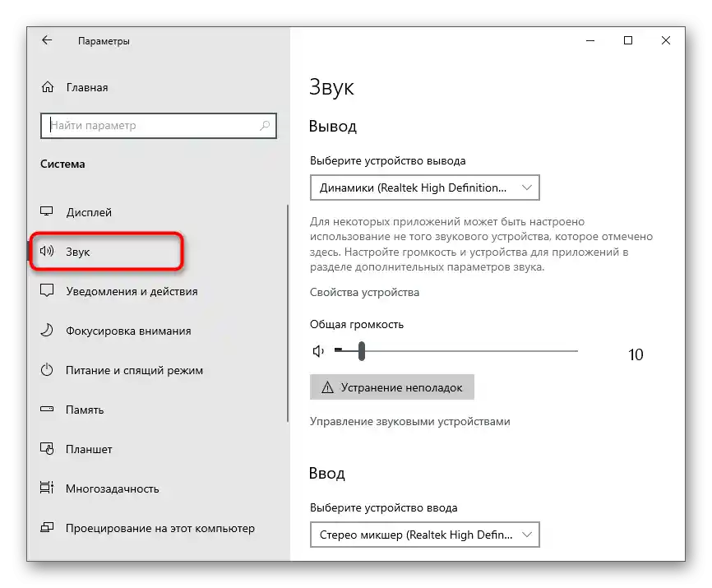Click warning triangle icon on Устранение неполадок

point(327,387)
